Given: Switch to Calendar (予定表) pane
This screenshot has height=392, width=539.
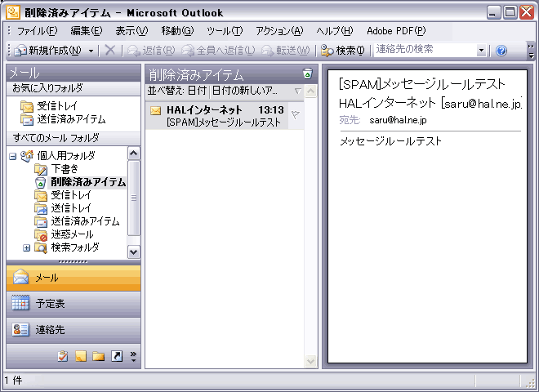Looking at the screenshot, I should point(73,304).
